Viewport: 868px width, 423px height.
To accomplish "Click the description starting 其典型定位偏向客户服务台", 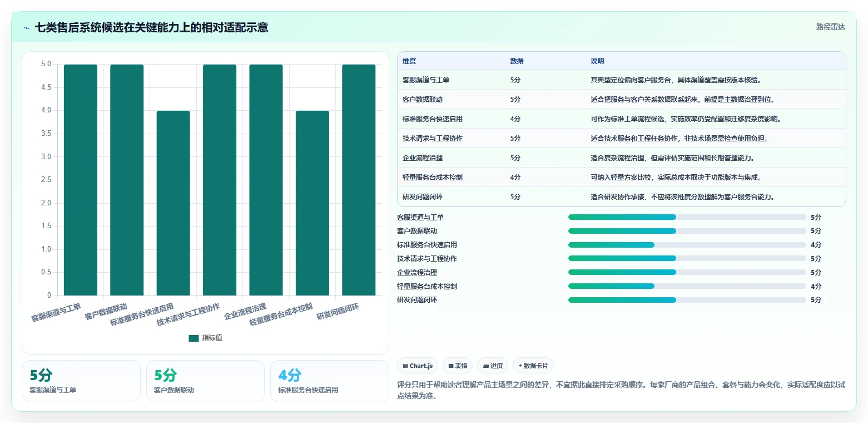I will click(x=676, y=80).
